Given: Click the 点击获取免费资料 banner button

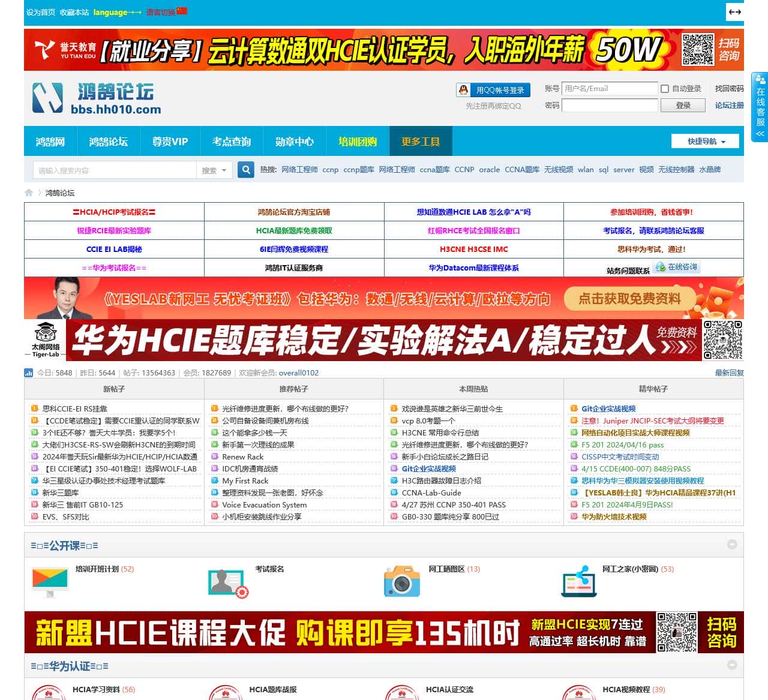Looking at the screenshot, I should (629, 299).
